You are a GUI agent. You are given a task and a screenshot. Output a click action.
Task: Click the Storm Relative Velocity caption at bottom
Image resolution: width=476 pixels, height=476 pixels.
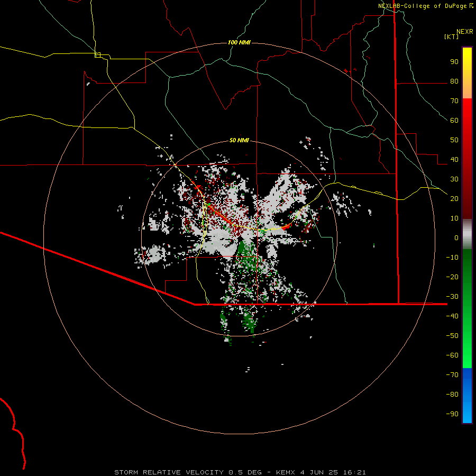click(240, 472)
